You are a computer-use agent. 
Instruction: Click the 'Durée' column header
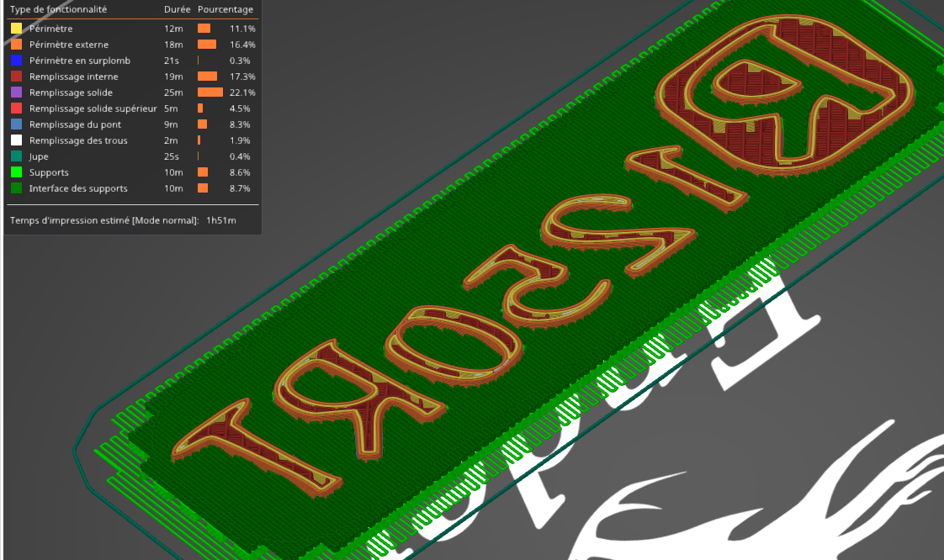(177, 9)
